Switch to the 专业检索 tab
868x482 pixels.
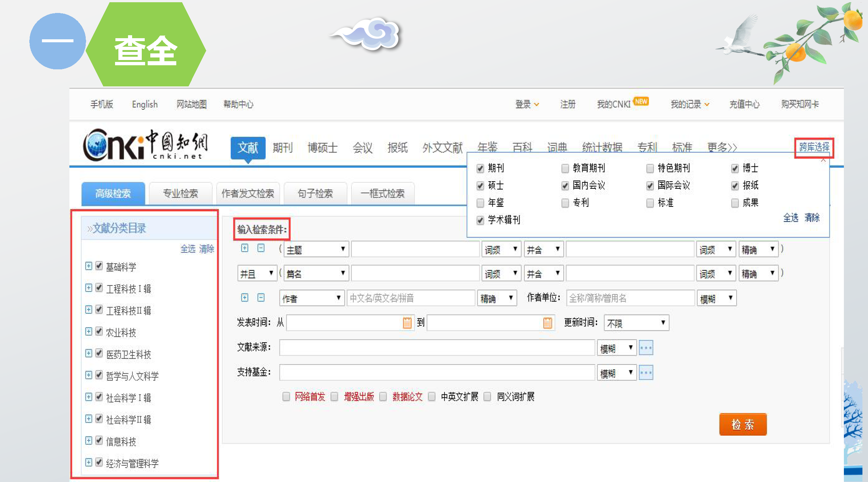pyautogui.click(x=180, y=194)
